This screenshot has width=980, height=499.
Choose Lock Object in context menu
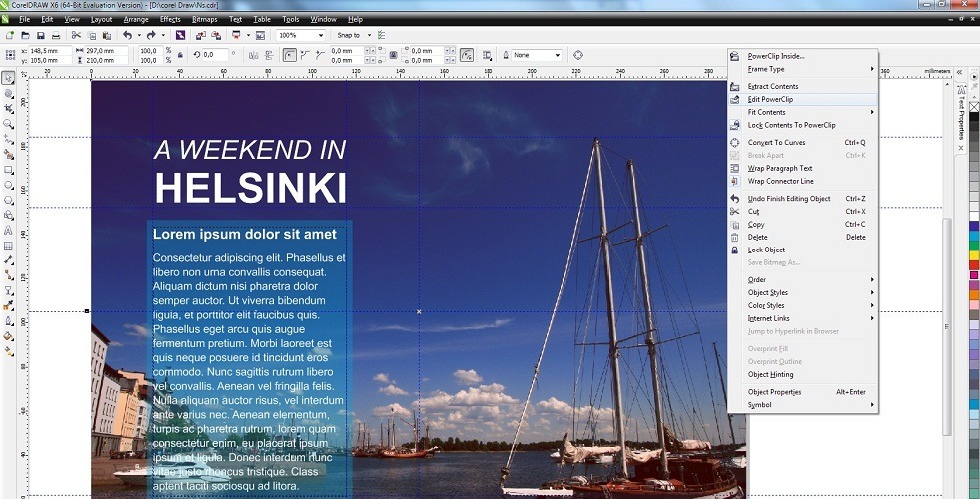[802, 249]
